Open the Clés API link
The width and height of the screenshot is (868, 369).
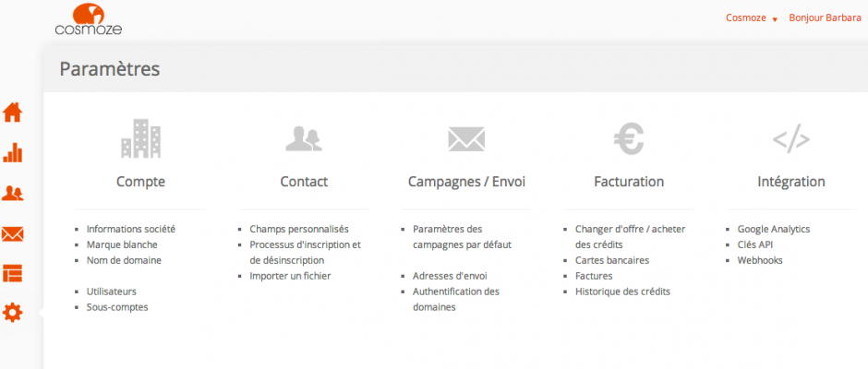tap(756, 244)
